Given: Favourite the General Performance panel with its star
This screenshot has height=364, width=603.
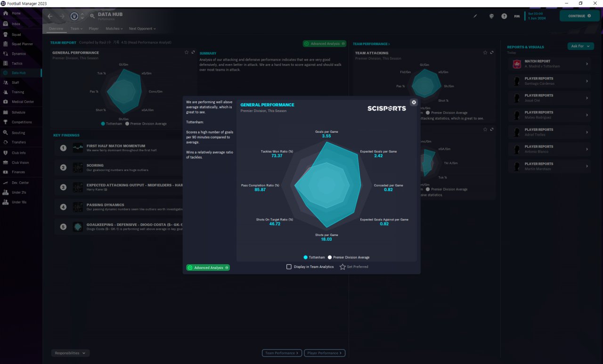Looking at the screenshot, I should [187, 52].
